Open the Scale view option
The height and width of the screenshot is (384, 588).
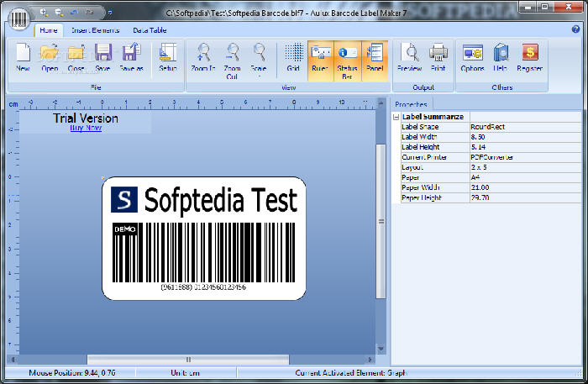[259, 60]
